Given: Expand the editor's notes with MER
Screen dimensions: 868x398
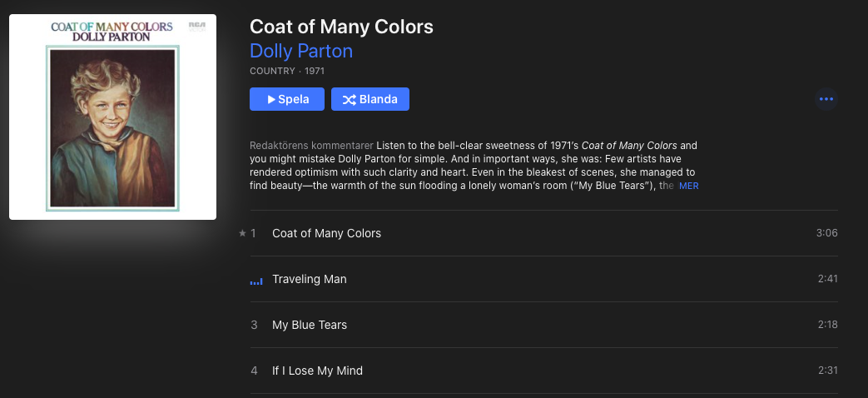Looking at the screenshot, I should point(688,186).
